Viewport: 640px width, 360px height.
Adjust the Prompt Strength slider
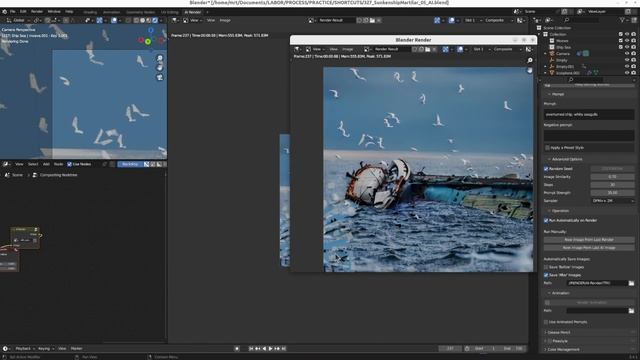click(x=612, y=193)
